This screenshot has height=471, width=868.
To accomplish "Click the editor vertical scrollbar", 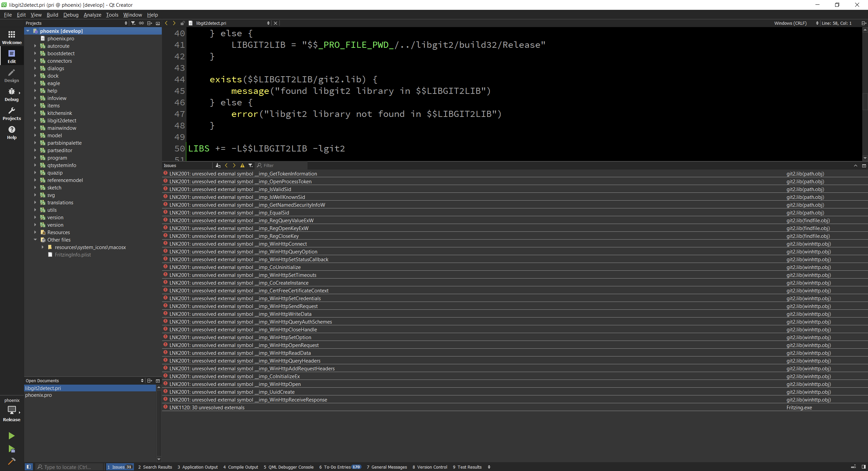I will coord(865,102).
